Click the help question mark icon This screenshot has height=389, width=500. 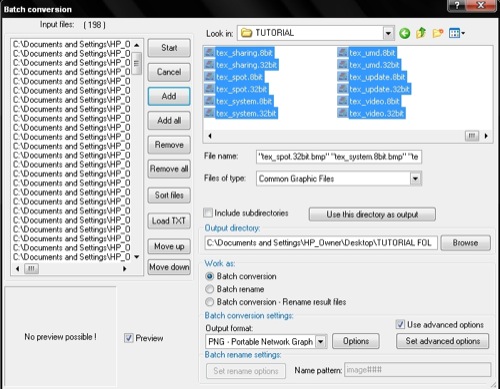457,5
